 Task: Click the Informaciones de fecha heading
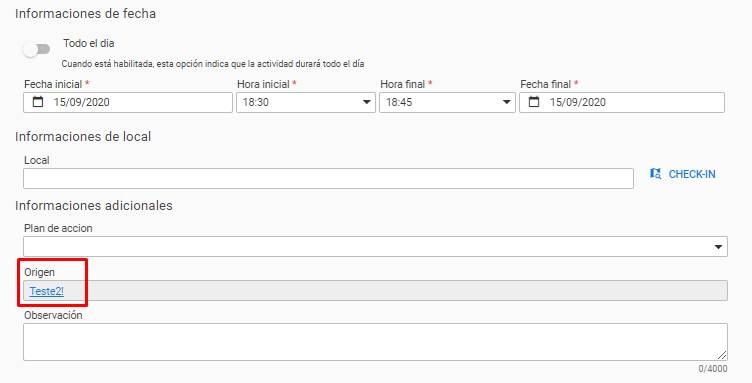coord(85,14)
